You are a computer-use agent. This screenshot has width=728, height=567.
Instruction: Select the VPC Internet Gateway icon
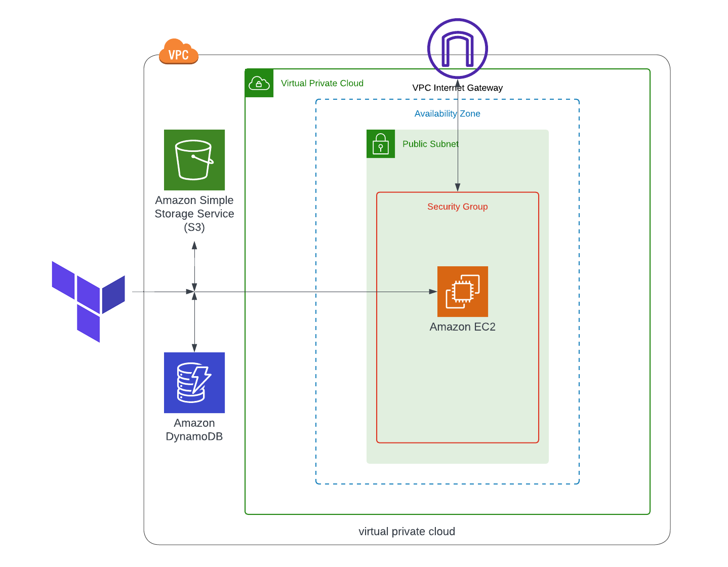point(458,49)
